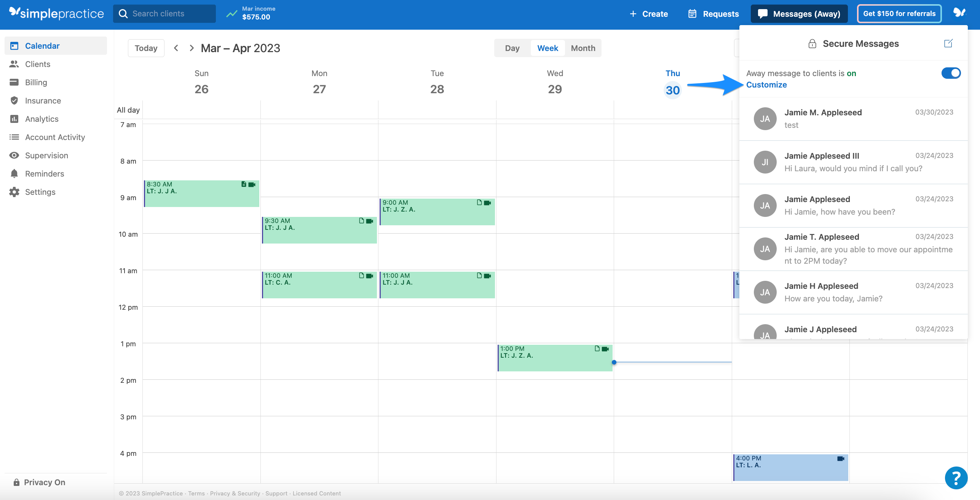Click the Customize away message link

click(x=766, y=84)
